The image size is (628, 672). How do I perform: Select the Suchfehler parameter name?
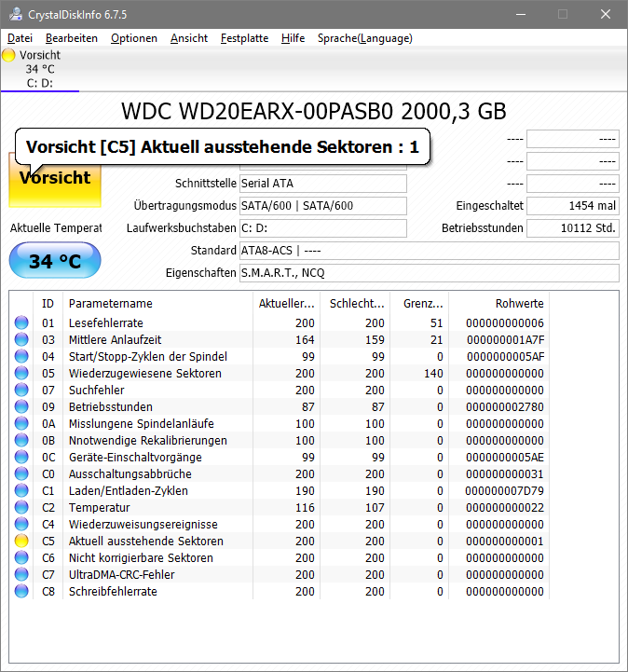96,390
